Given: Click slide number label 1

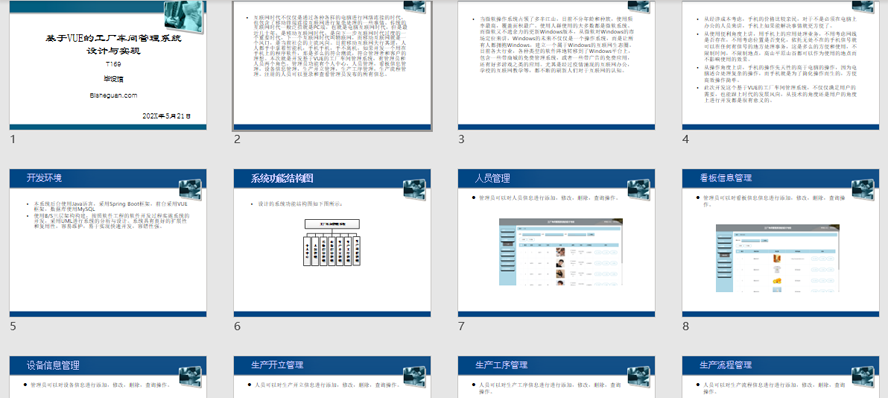Looking at the screenshot, I should [13, 139].
